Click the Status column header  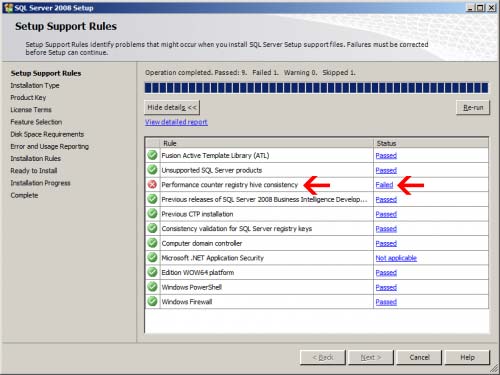(x=431, y=143)
